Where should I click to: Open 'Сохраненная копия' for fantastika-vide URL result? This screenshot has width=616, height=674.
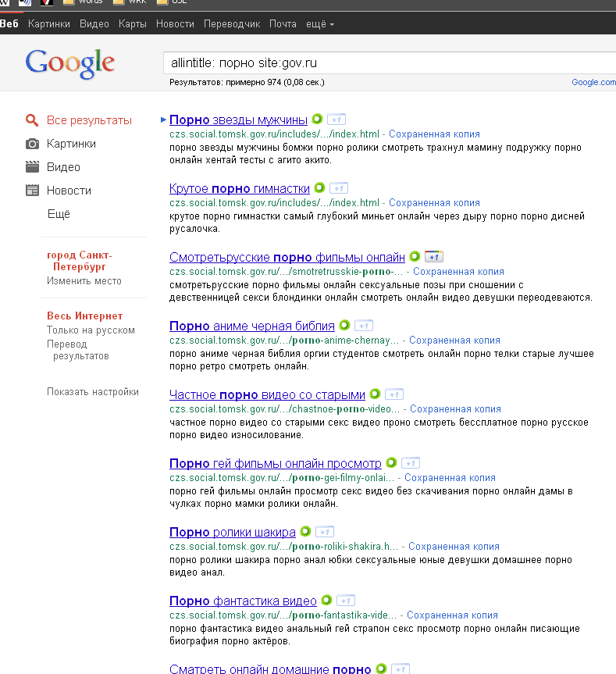point(452,615)
